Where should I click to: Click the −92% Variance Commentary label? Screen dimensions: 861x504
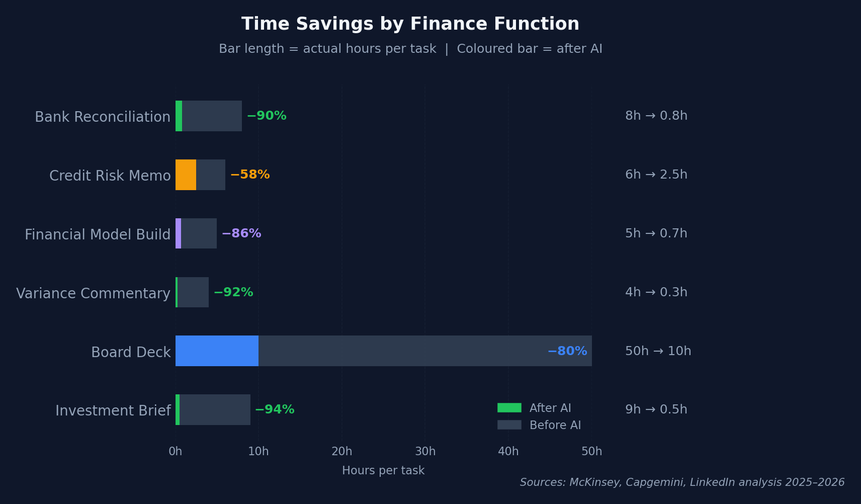233,292
